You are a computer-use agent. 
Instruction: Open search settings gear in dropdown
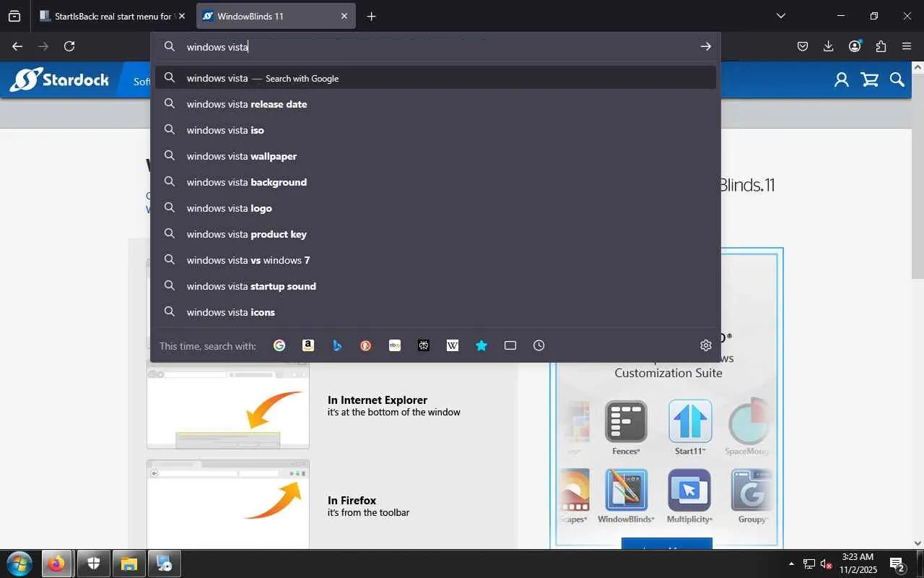[706, 345]
